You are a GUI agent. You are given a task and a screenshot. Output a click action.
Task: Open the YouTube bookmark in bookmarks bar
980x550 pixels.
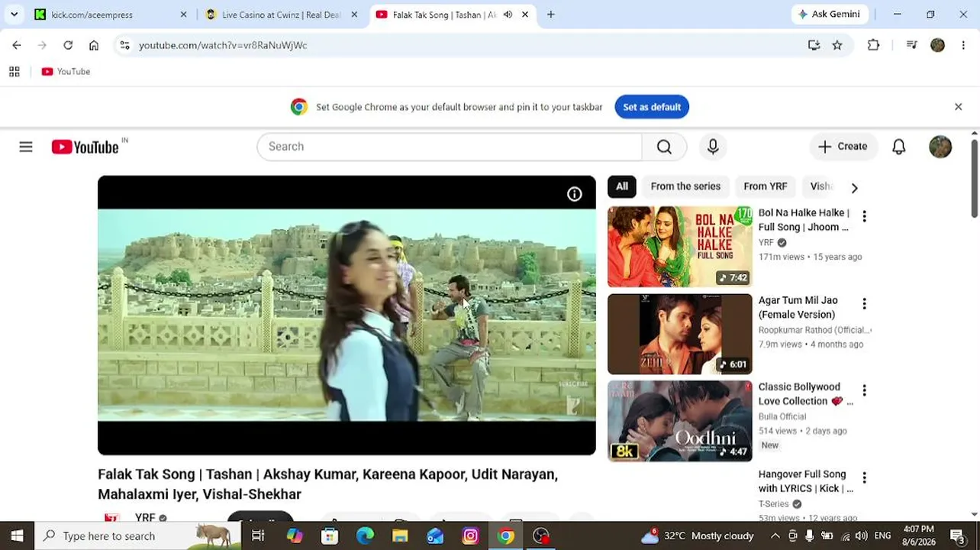(x=66, y=72)
